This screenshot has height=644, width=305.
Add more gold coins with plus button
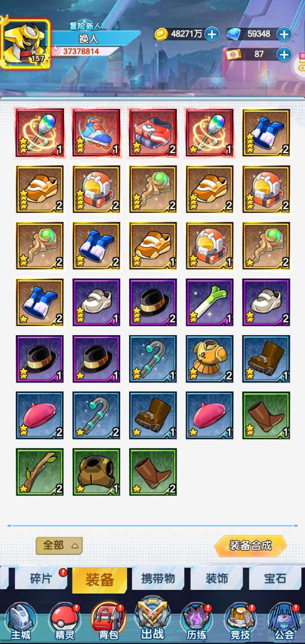[x=212, y=34]
